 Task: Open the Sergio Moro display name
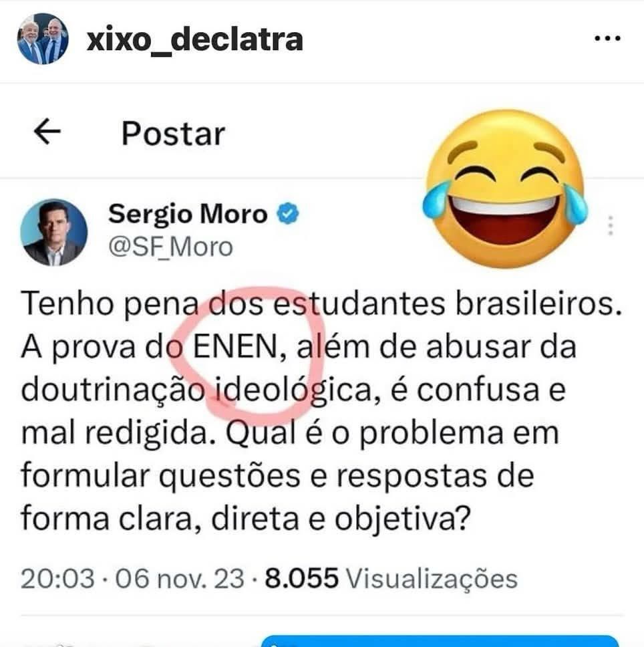tap(188, 214)
